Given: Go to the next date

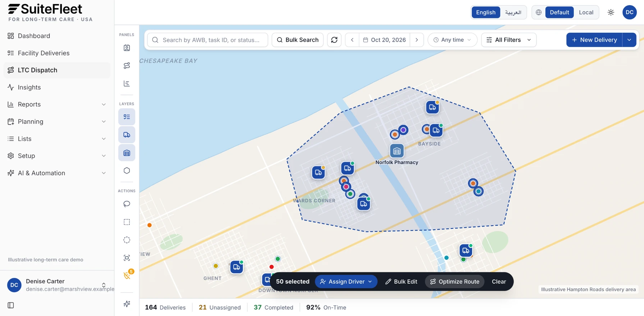Looking at the screenshot, I should [417, 40].
